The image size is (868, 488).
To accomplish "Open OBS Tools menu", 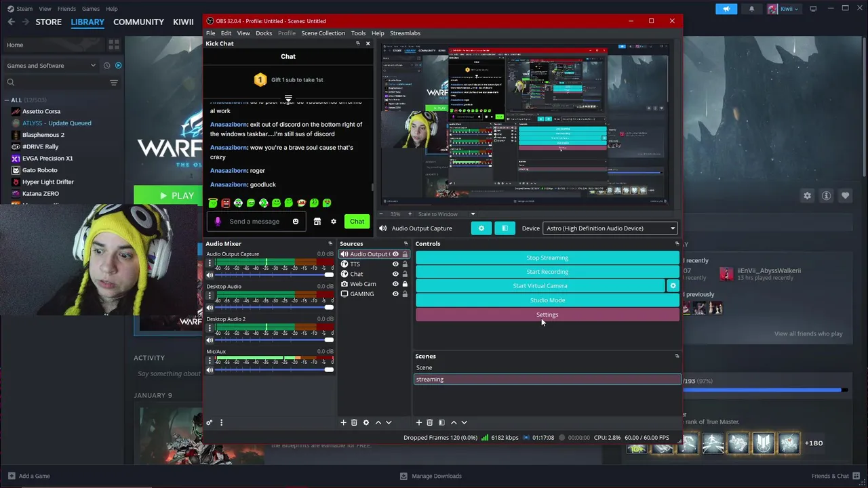I will click(358, 33).
